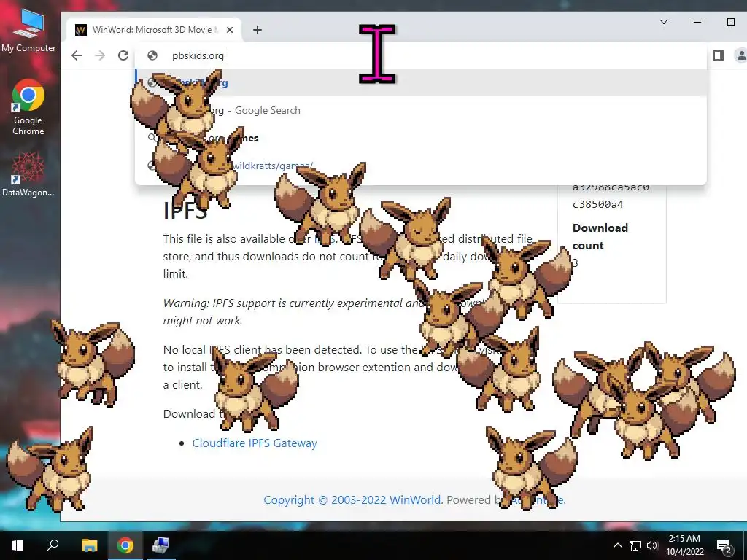The image size is (747, 560).
Task: Click the 'Download count' label
Action: click(x=600, y=237)
